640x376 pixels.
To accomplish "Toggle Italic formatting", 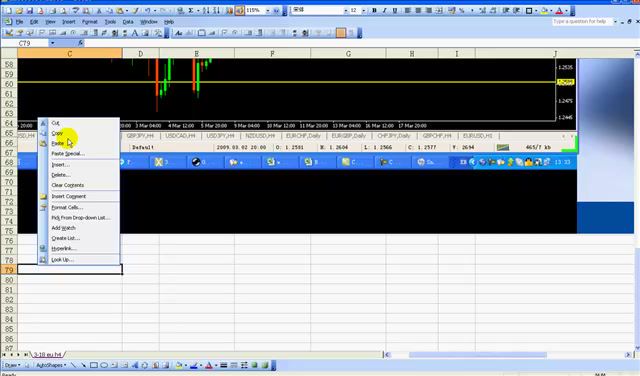I will pyautogui.click(x=384, y=11).
